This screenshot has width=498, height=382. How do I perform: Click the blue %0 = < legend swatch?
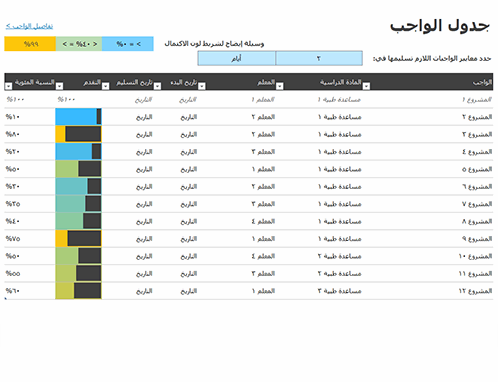(128, 44)
